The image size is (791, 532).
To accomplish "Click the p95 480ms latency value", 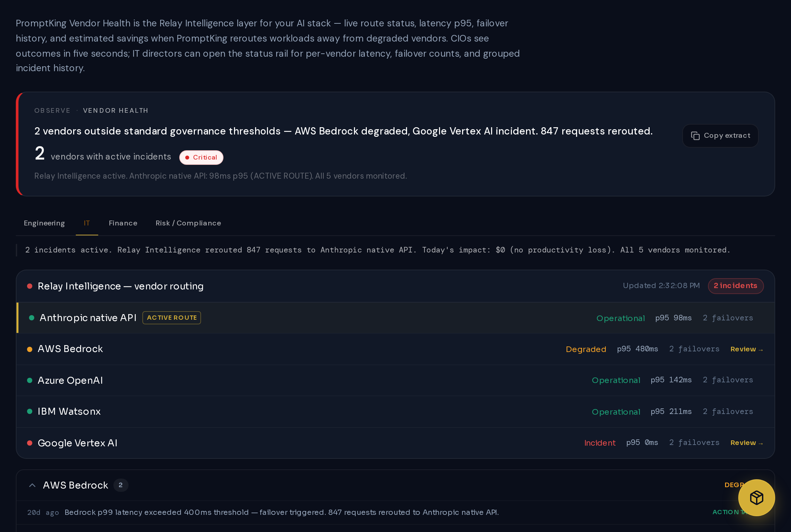I will pos(637,349).
